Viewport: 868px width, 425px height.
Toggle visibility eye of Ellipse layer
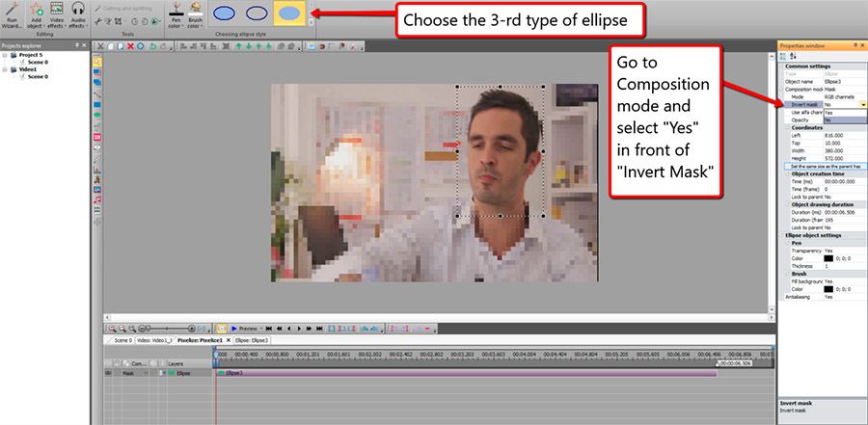[108, 373]
